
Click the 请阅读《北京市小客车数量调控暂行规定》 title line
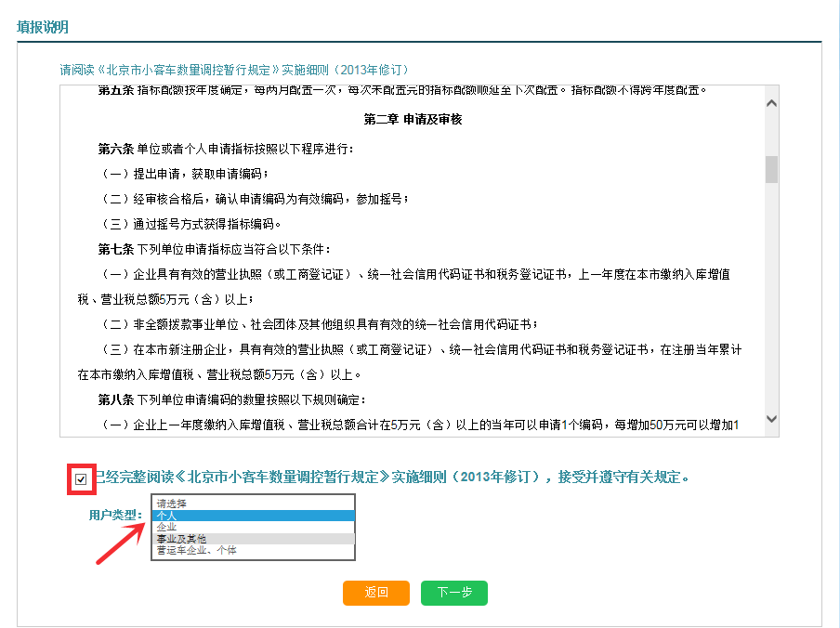[233, 71]
